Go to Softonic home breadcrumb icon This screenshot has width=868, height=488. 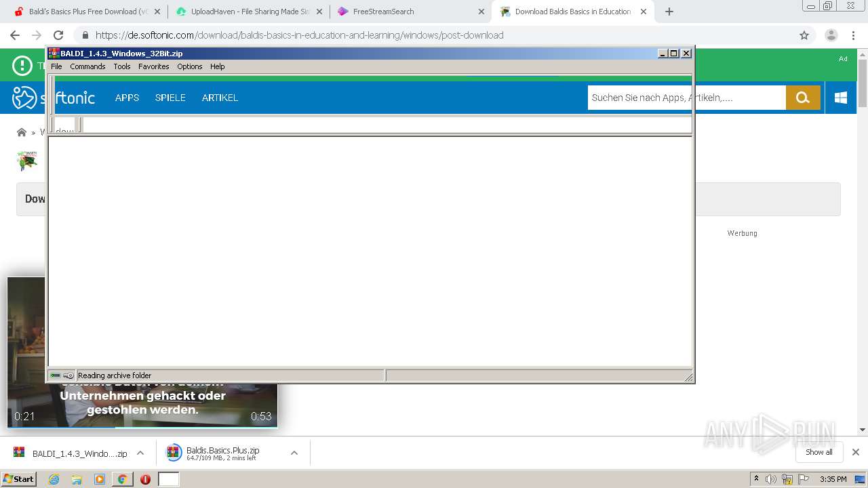pos(22,132)
